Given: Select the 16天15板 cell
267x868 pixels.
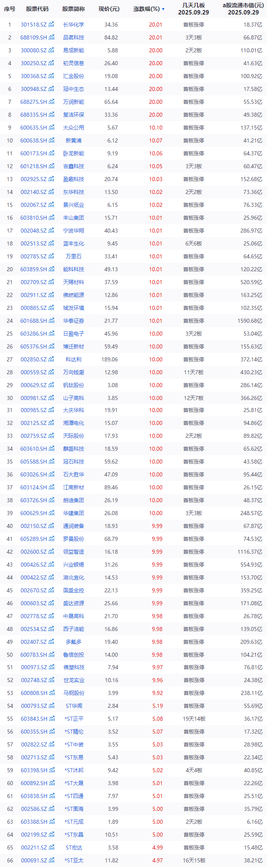Looking at the screenshot, I should [x=194, y=860].
